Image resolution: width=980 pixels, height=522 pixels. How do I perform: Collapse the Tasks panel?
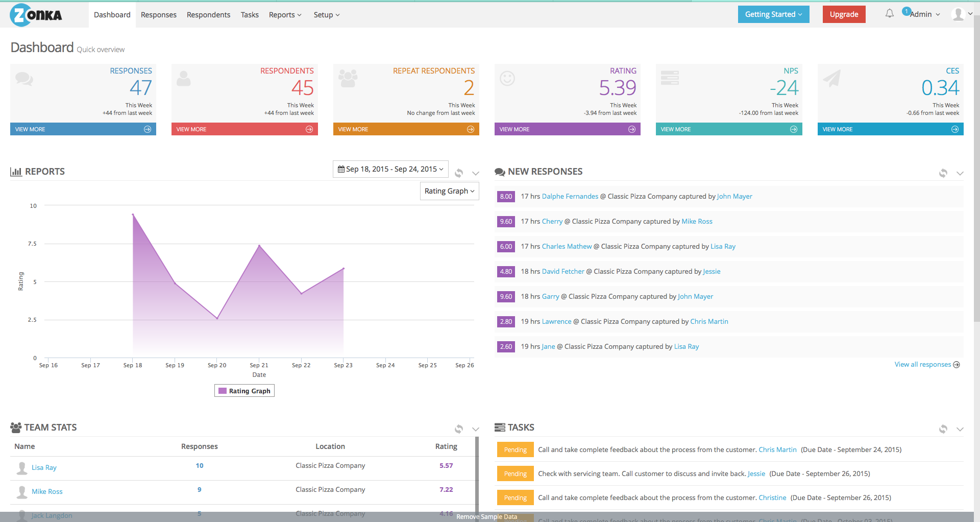pyautogui.click(x=960, y=429)
